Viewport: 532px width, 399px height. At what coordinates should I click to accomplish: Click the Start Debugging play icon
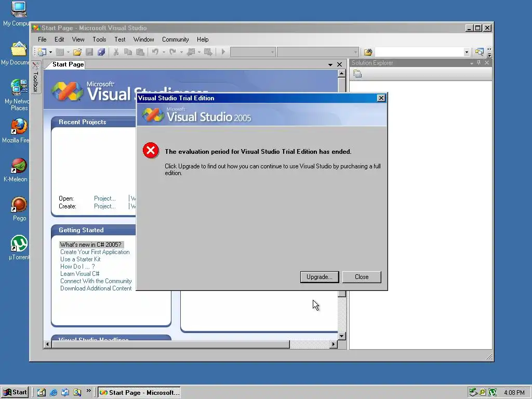click(x=223, y=52)
